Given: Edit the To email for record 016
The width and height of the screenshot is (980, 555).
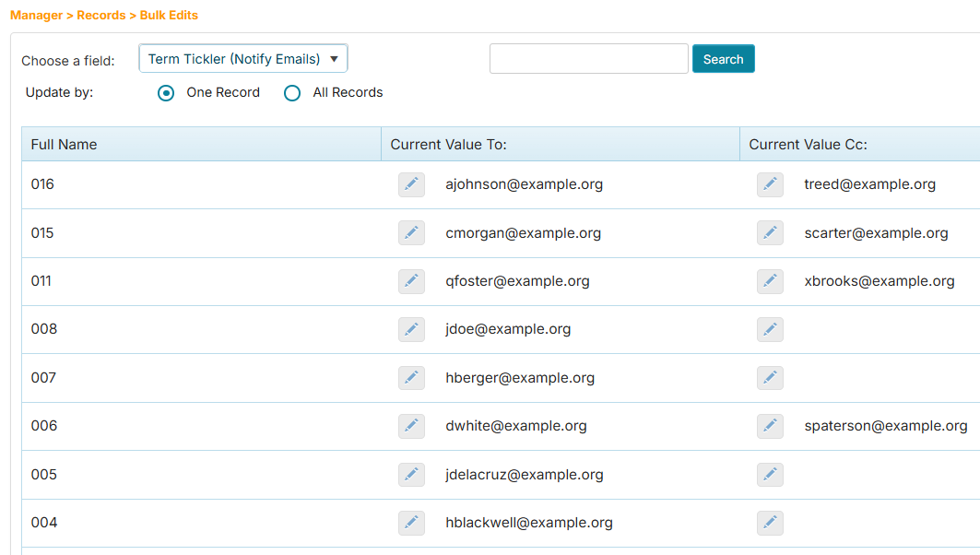Looking at the screenshot, I should click(411, 184).
